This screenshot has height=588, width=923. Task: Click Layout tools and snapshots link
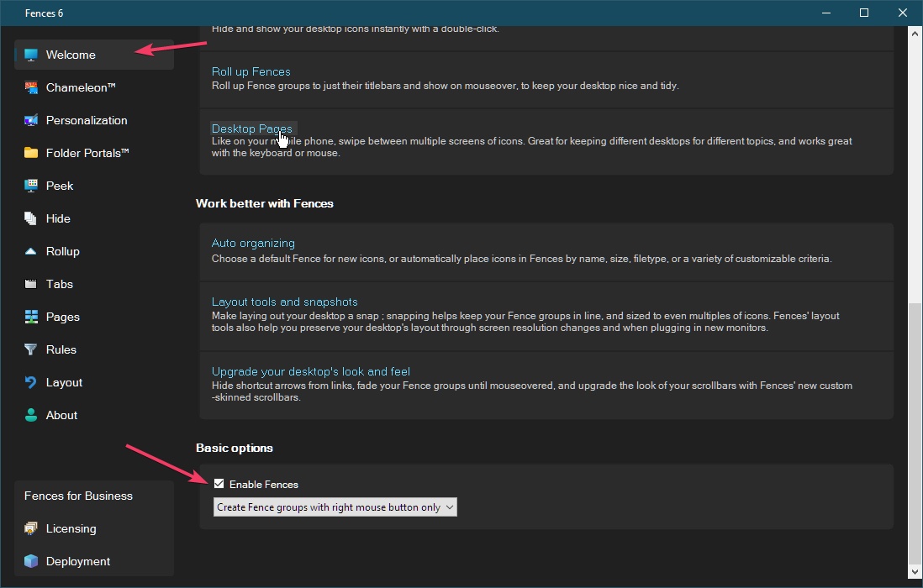point(284,302)
